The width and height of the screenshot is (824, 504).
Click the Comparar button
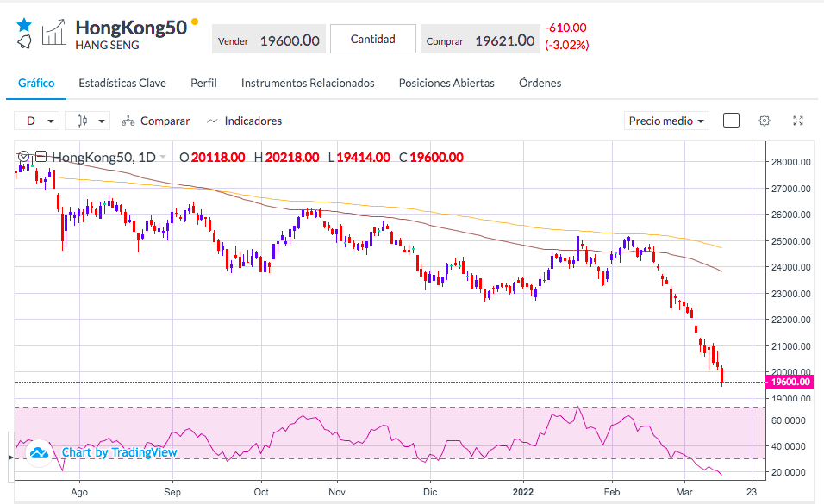pyautogui.click(x=155, y=121)
